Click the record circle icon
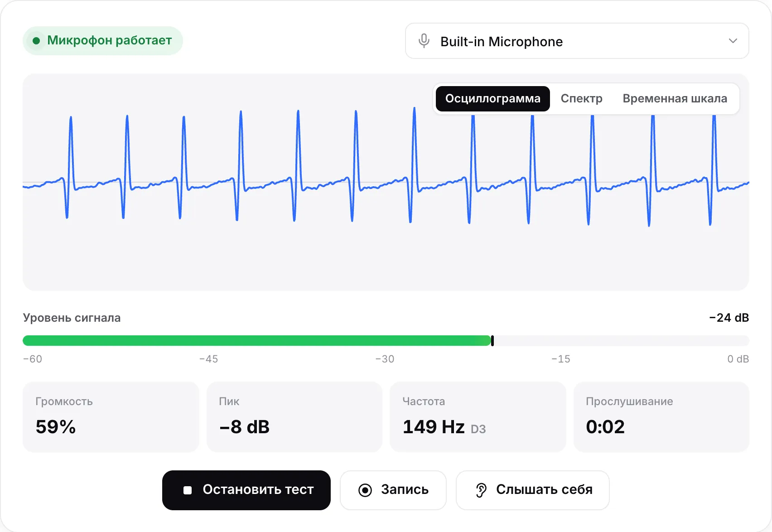 (x=365, y=490)
